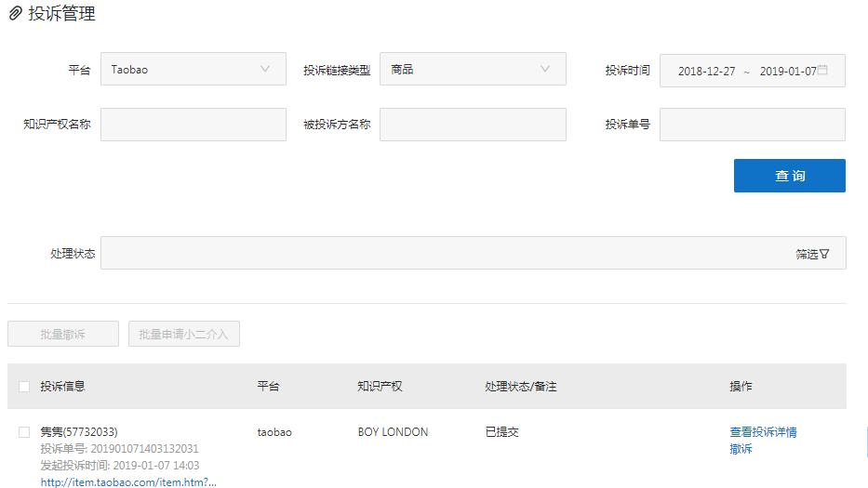868x488 pixels.
Task: Click the 撤诉 link in the row
Action: click(741, 449)
